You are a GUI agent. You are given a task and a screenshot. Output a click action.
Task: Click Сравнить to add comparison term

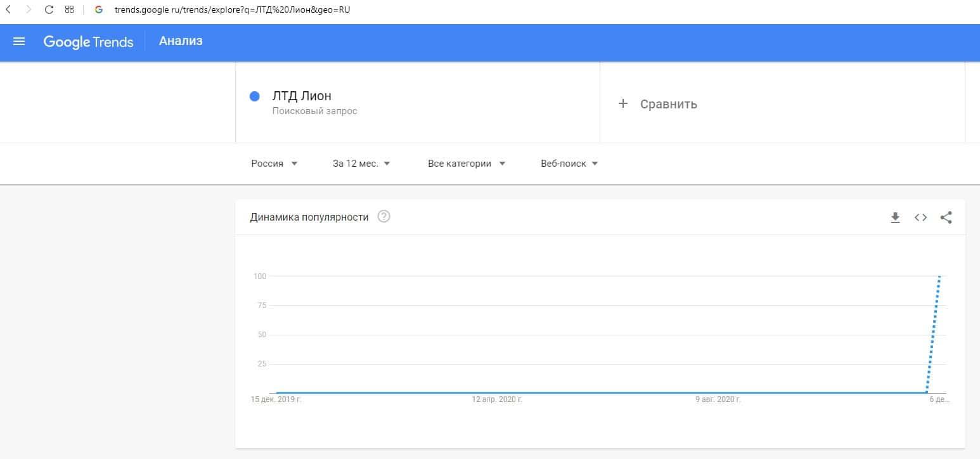668,104
